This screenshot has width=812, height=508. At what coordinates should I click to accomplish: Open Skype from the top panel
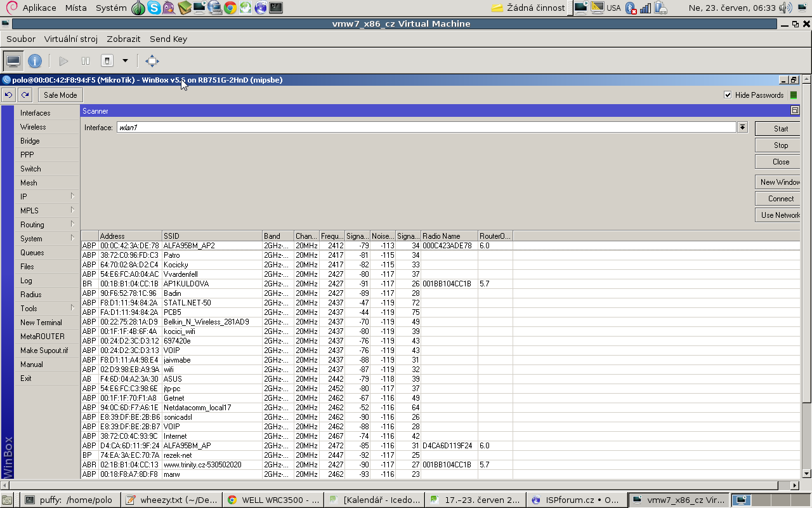[x=154, y=8]
